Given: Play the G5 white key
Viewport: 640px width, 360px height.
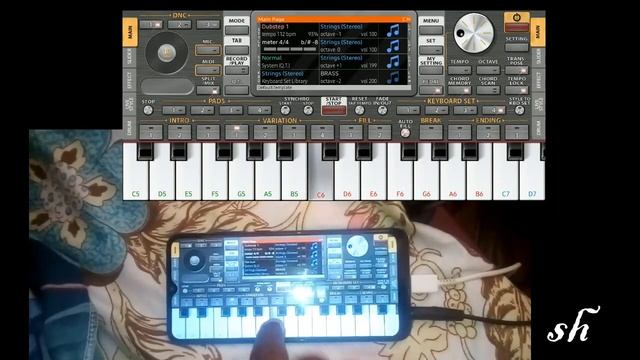Looking at the screenshot, I should (241, 180).
